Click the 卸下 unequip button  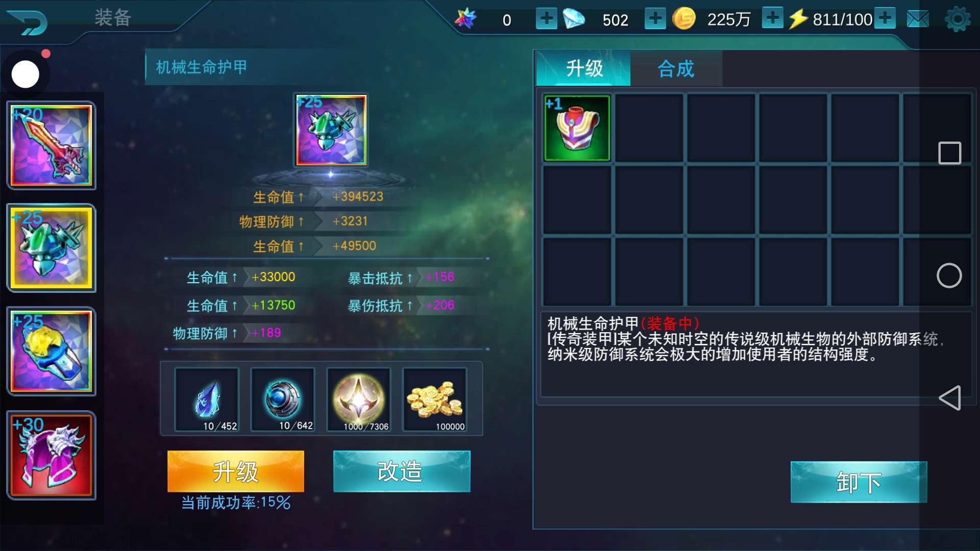[x=859, y=482]
